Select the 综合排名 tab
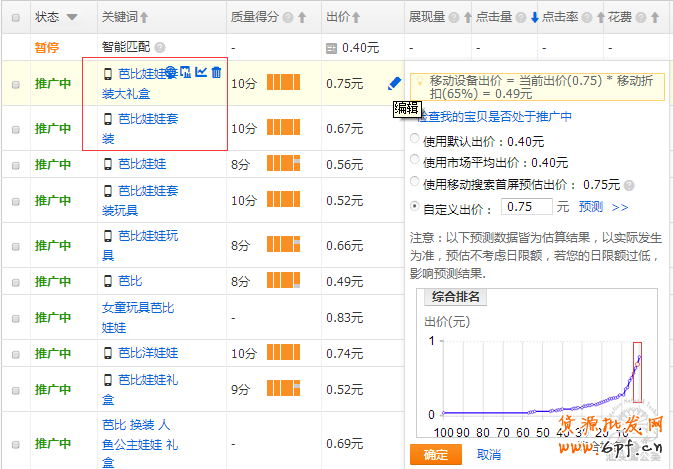The image size is (673, 469). [455, 297]
